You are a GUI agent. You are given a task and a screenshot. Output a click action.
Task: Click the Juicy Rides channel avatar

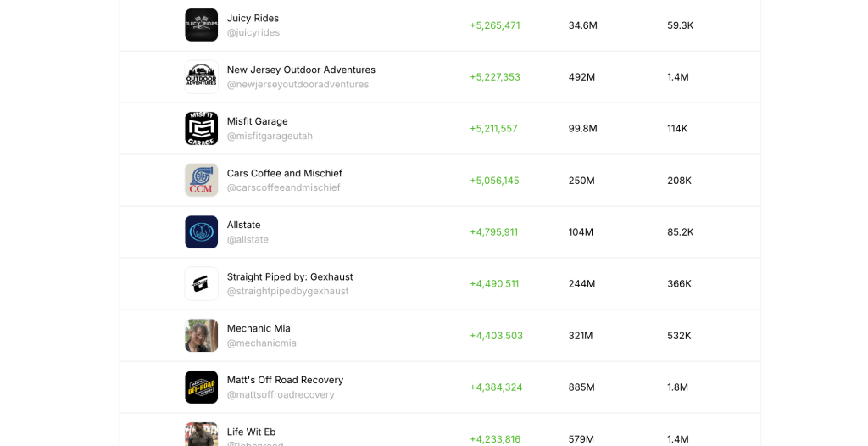(201, 25)
